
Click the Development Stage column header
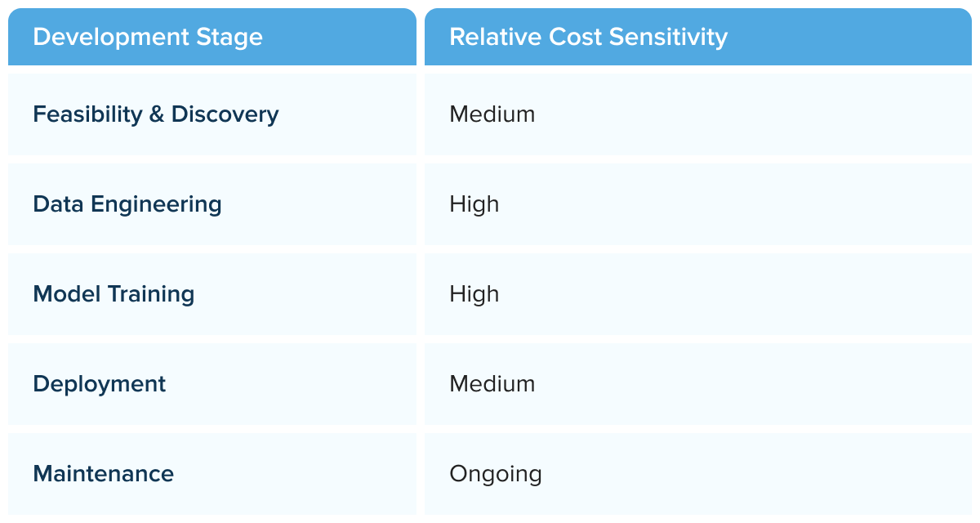coord(212,37)
